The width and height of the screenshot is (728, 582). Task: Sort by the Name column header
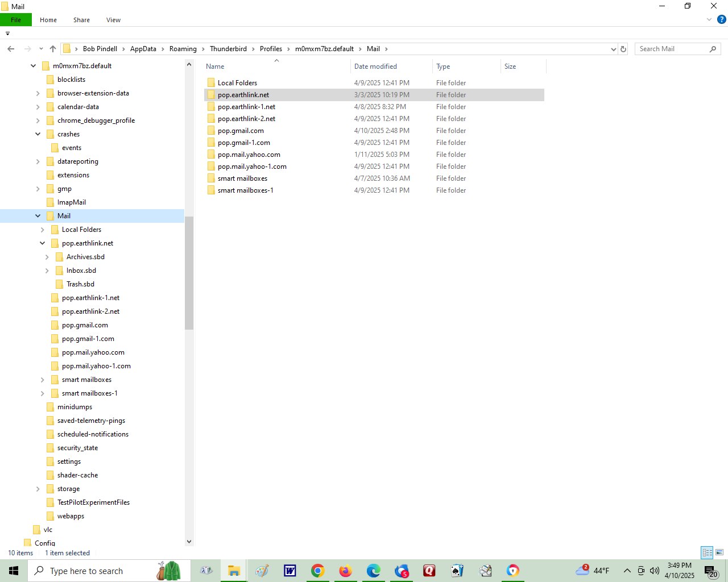[x=276, y=66]
